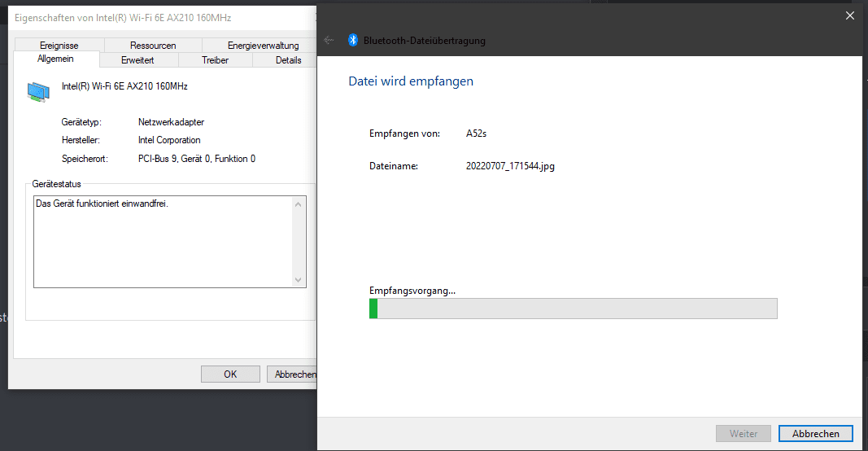Screen dimensions: 868x451
Task: Click the 'Empfangsvorgang...' label
Action: pos(412,291)
